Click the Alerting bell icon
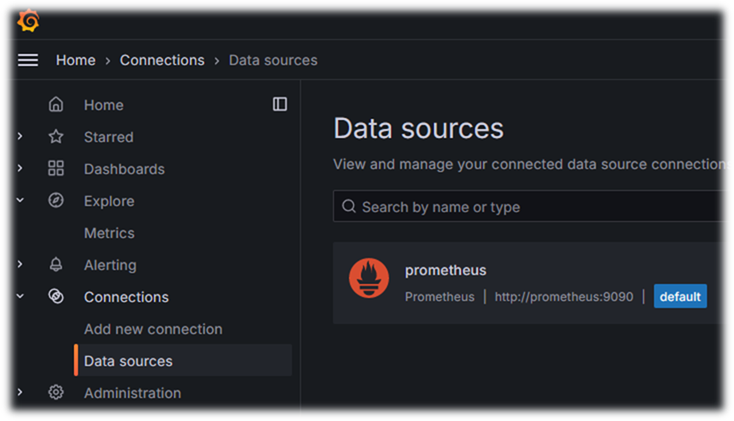 point(56,265)
